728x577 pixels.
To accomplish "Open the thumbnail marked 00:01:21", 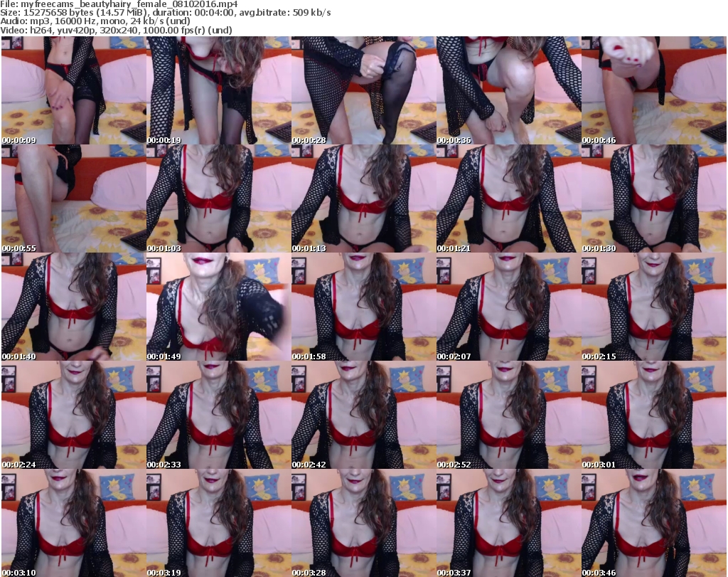I will tap(508, 198).
